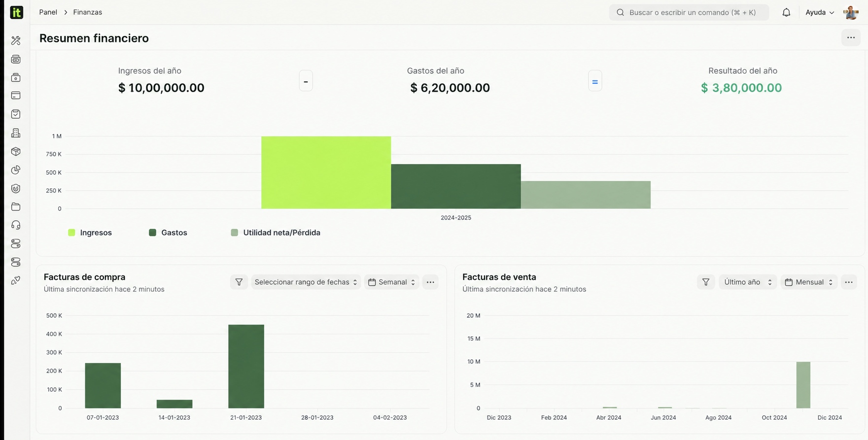Focus the 'Buscar o escribir un comando' search field
Image resolution: width=868 pixels, height=440 pixels.
tap(689, 12)
